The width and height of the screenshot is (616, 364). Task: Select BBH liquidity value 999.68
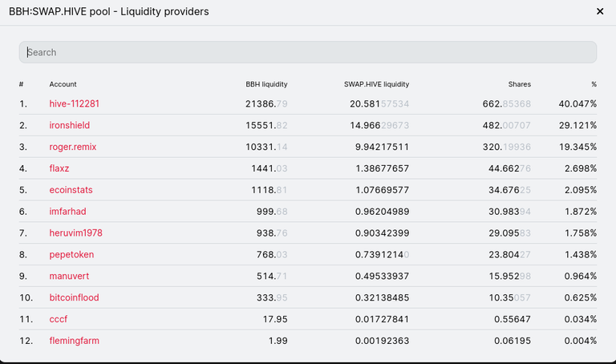point(272,212)
